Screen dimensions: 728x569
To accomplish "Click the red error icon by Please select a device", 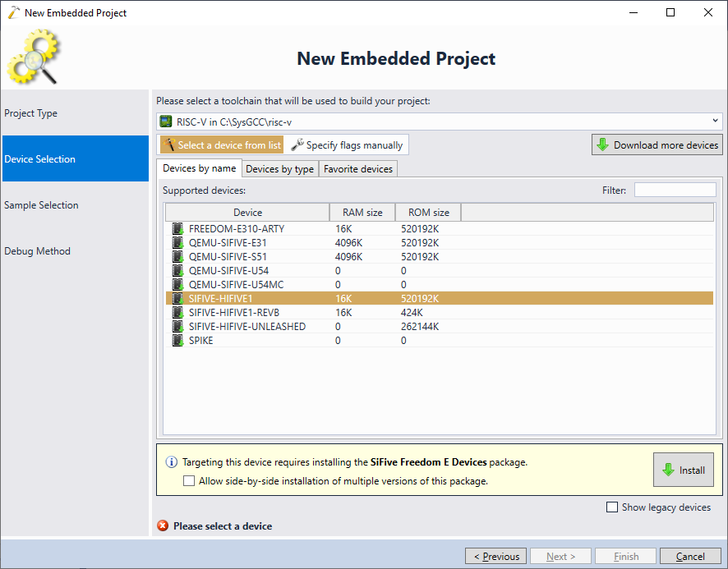I will [163, 525].
